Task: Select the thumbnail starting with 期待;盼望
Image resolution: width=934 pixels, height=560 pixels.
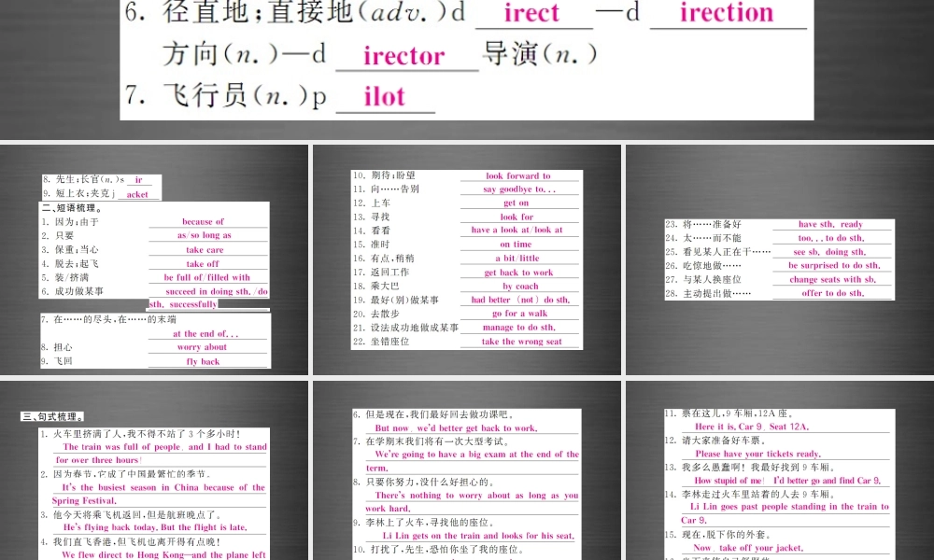Action: pos(467,257)
